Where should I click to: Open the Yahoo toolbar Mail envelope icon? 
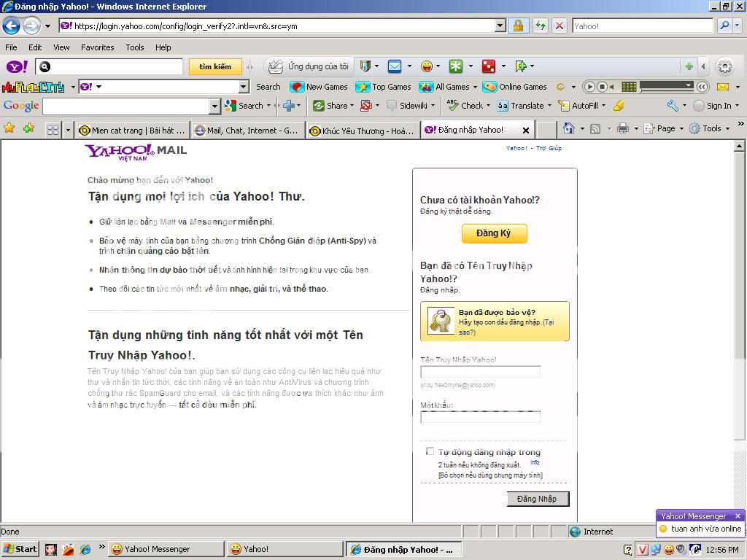coord(395,66)
